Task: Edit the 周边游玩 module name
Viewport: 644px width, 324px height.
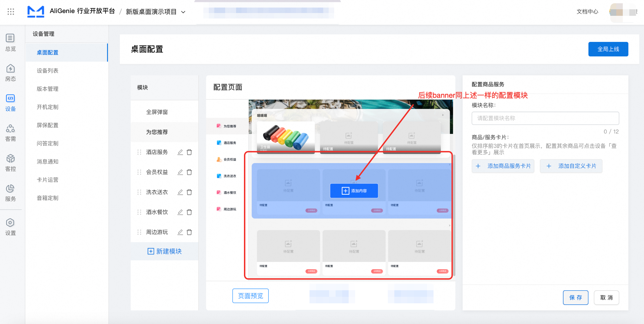Action: coord(180,232)
